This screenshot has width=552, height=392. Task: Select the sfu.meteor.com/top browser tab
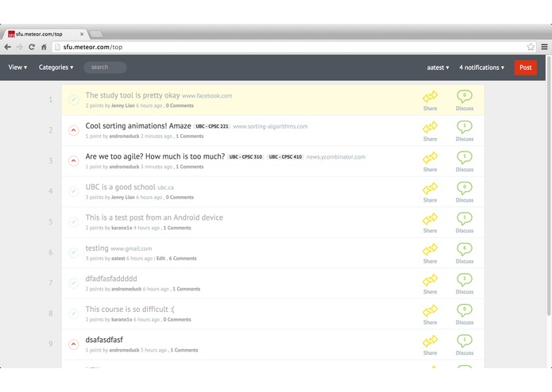click(44, 34)
